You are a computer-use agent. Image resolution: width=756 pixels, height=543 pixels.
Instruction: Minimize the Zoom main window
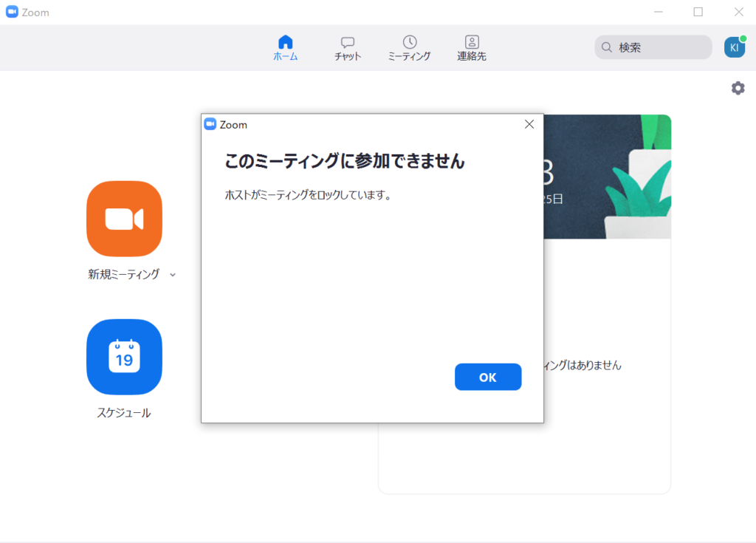tap(657, 12)
